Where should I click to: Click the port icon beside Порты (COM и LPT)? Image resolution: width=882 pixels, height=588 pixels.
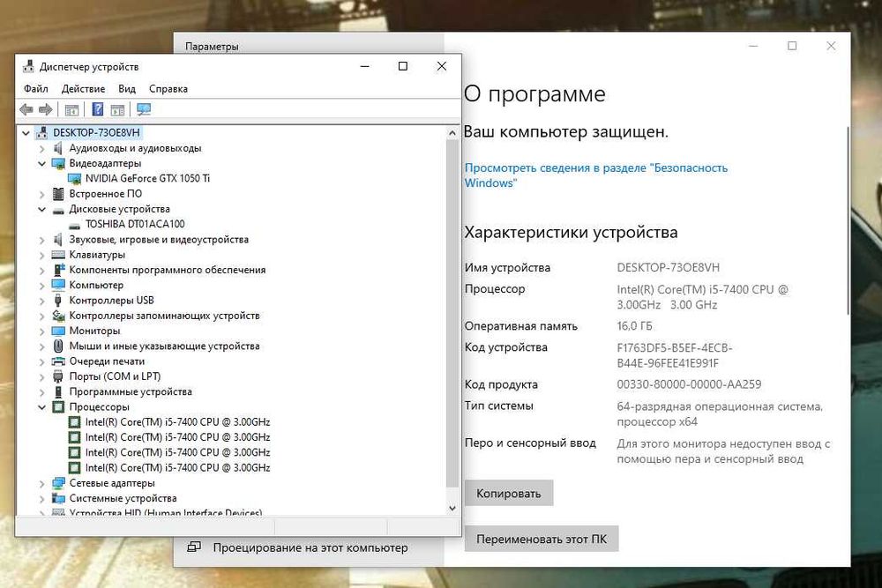click(57, 376)
